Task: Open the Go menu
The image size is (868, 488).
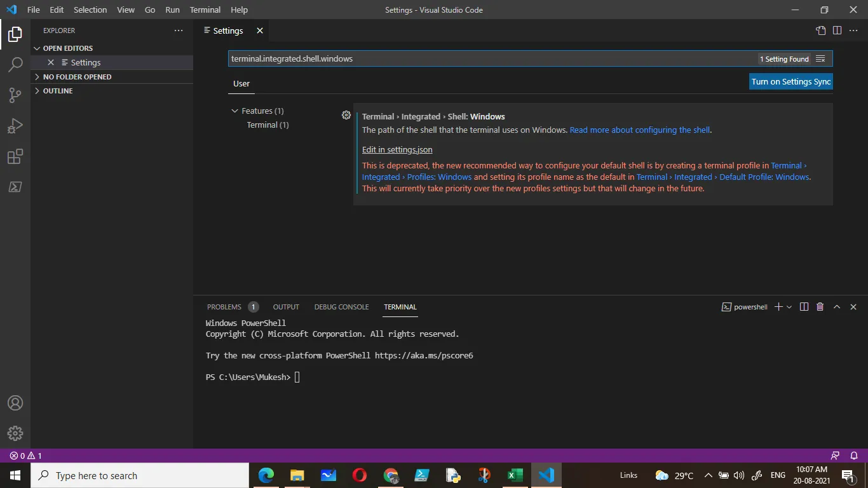Action: [150, 10]
